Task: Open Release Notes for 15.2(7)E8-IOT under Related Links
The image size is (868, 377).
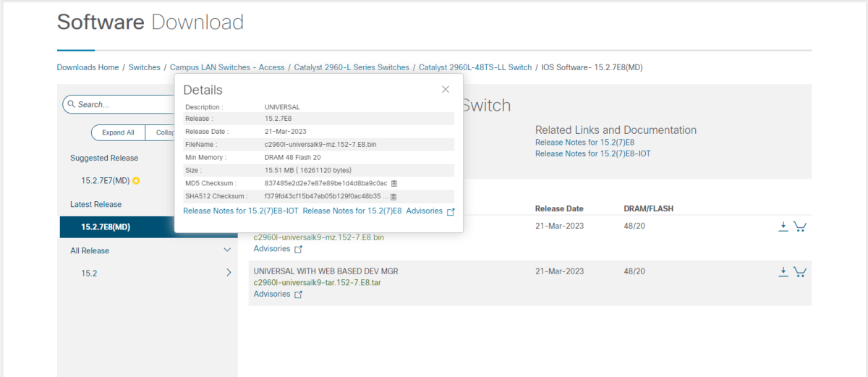Action: (592, 153)
